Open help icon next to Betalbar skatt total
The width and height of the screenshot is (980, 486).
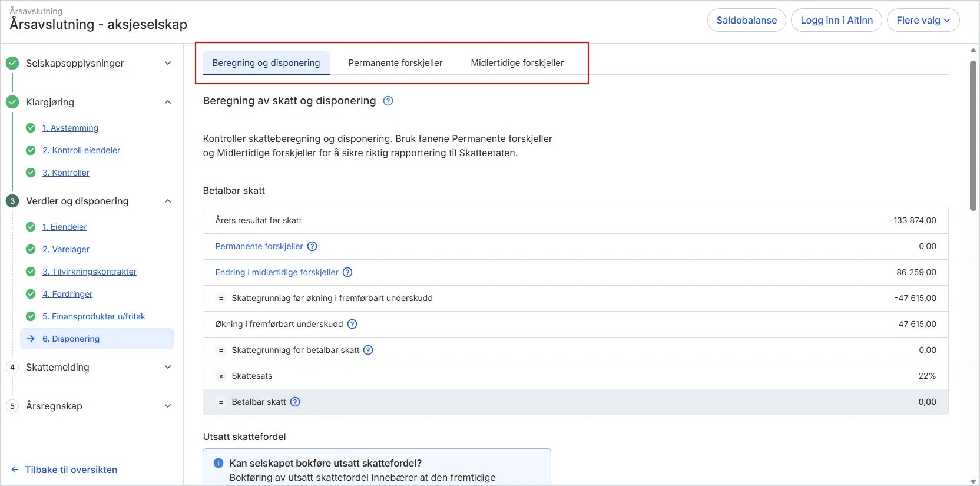coord(295,402)
